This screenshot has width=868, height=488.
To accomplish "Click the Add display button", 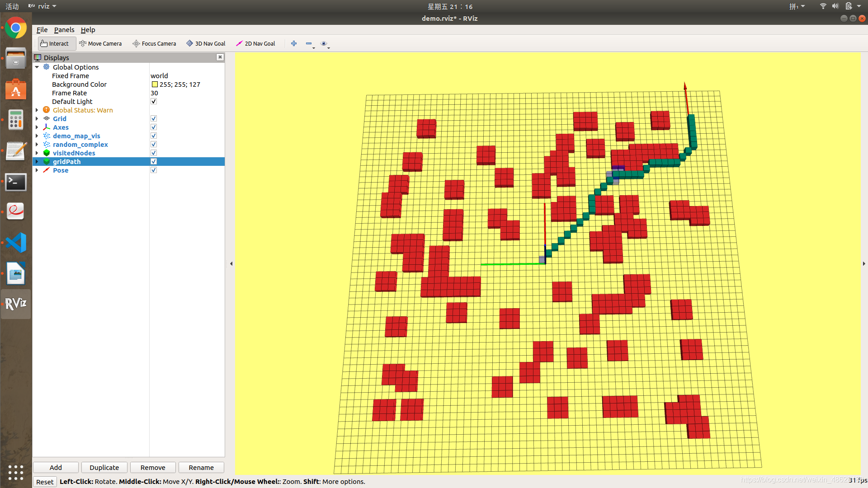I will 56,467.
